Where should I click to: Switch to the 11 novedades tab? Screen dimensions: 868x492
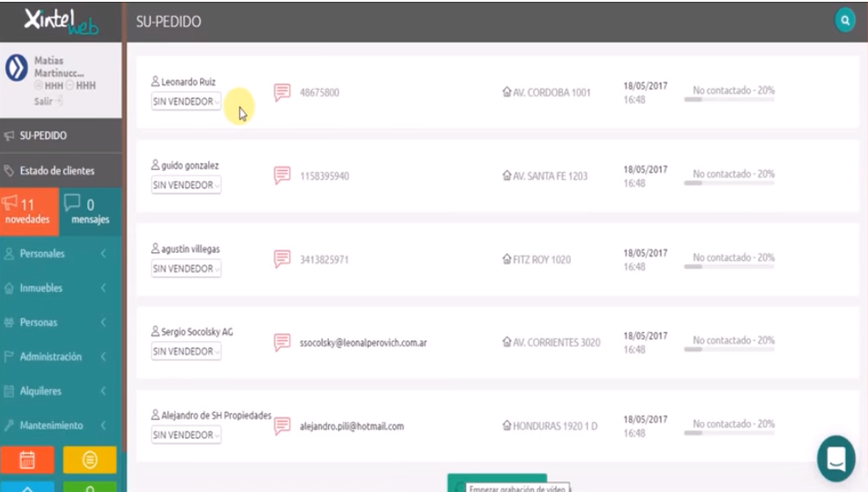click(x=29, y=211)
